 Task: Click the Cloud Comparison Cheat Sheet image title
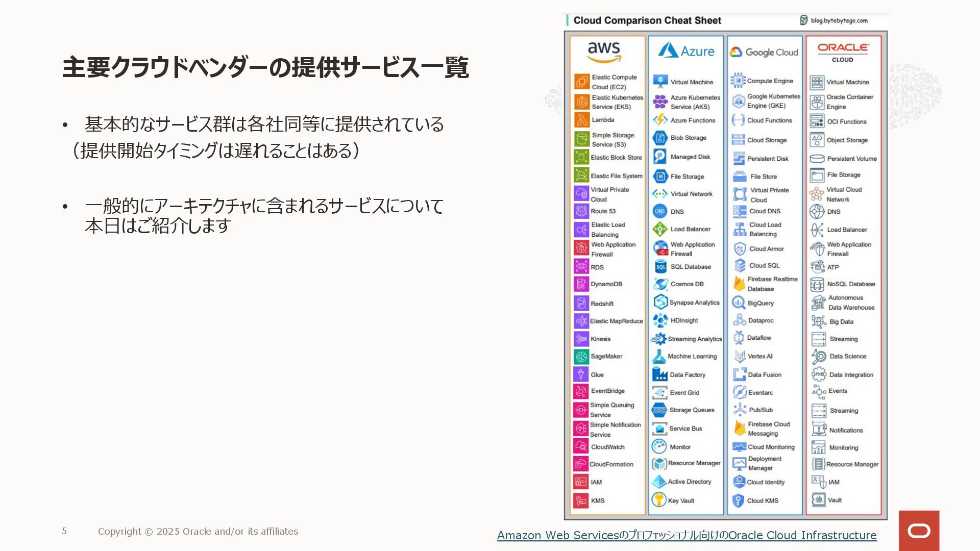pyautogui.click(x=647, y=20)
